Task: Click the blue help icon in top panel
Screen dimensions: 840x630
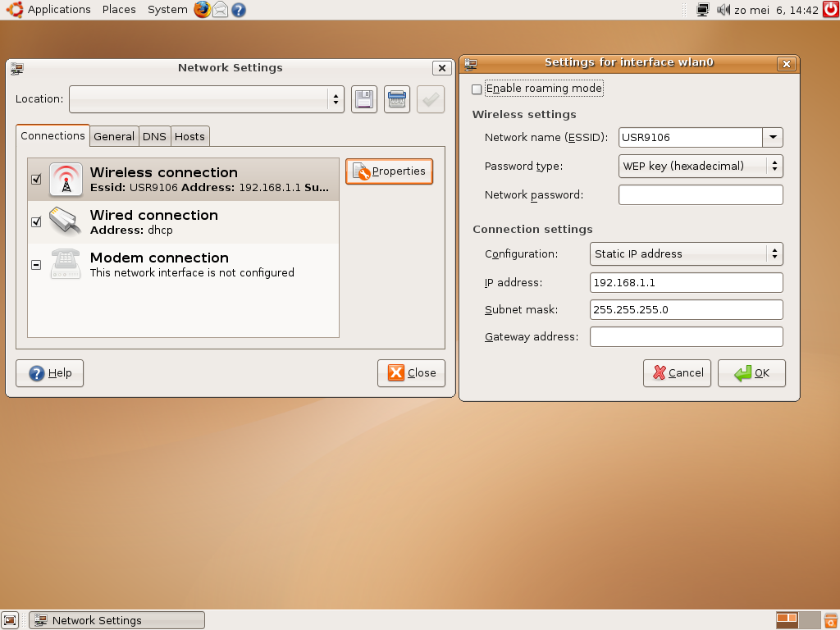Action: click(x=239, y=10)
